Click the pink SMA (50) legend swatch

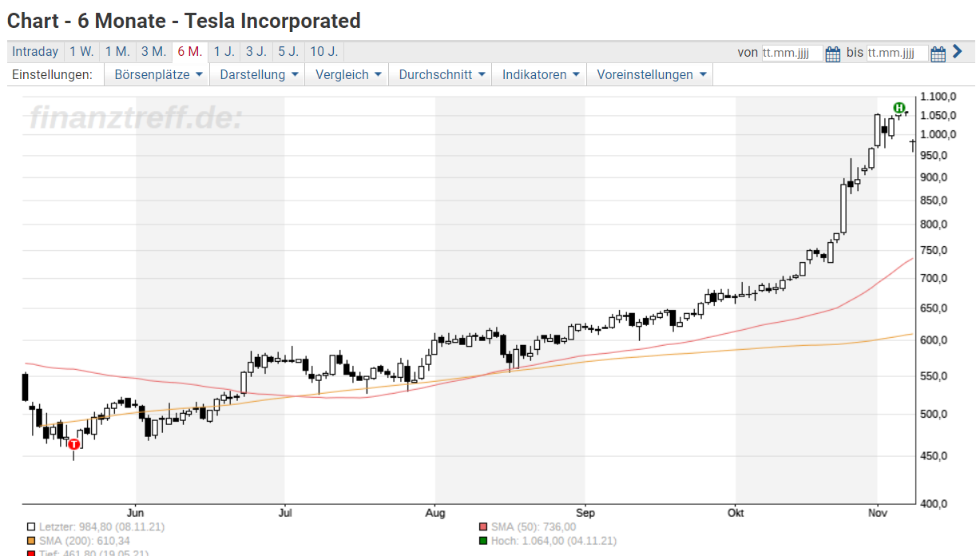(x=482, y=527)
